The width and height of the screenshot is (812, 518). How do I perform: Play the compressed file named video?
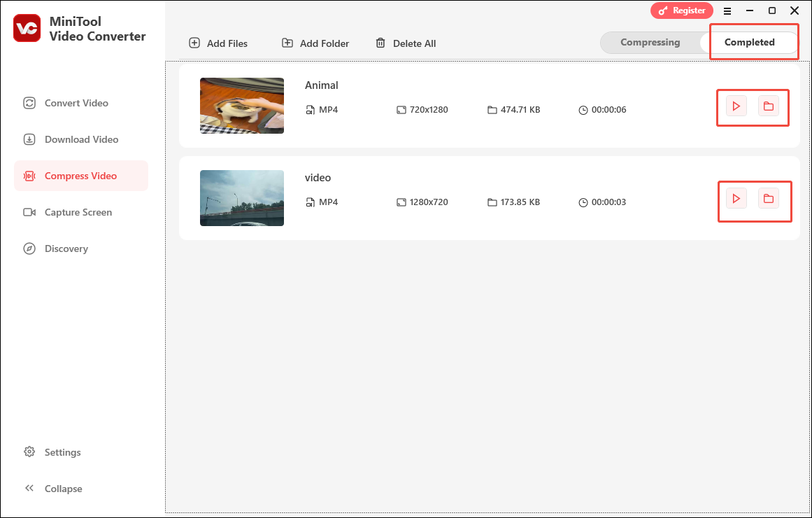click(x=736, y=199)
